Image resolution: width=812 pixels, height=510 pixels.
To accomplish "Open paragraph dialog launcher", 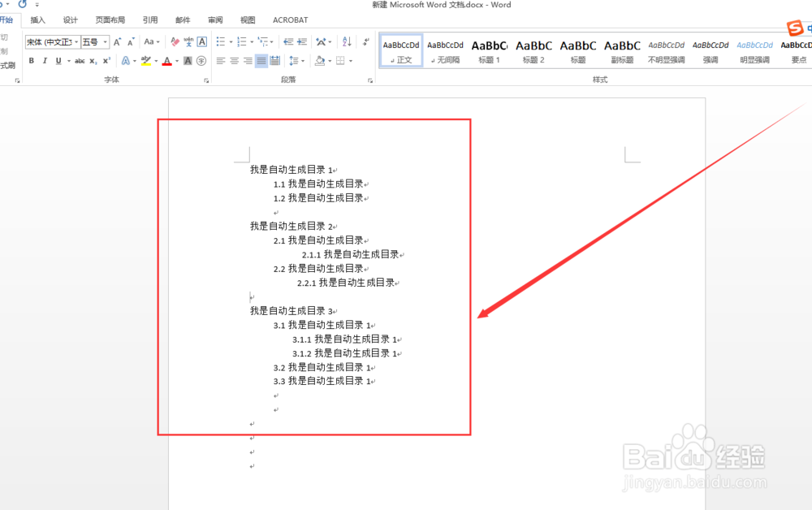I will [370, 80].
